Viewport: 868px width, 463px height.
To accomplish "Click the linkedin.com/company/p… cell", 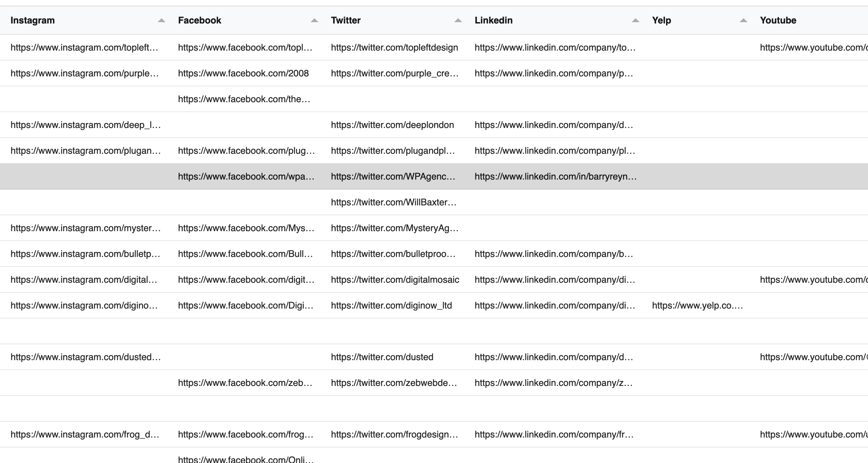I will point(554,73).
